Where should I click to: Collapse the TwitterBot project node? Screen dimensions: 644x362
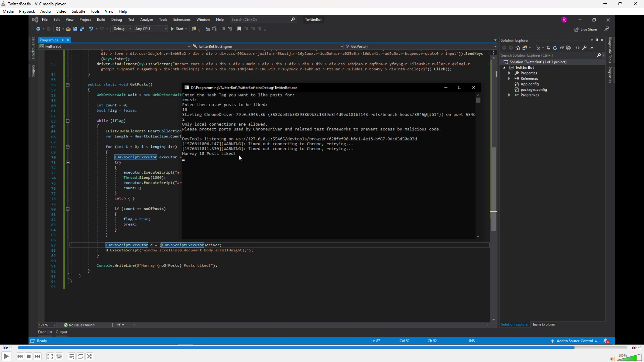(504, 68)
